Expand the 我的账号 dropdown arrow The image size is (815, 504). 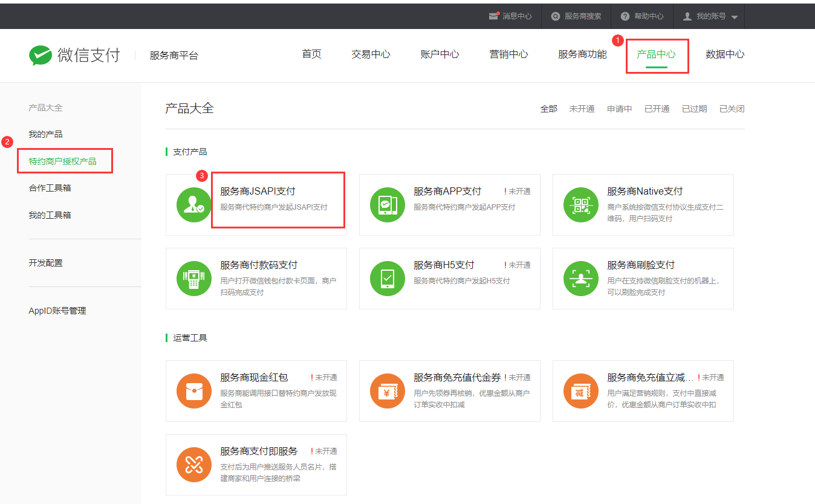point(734,17)
